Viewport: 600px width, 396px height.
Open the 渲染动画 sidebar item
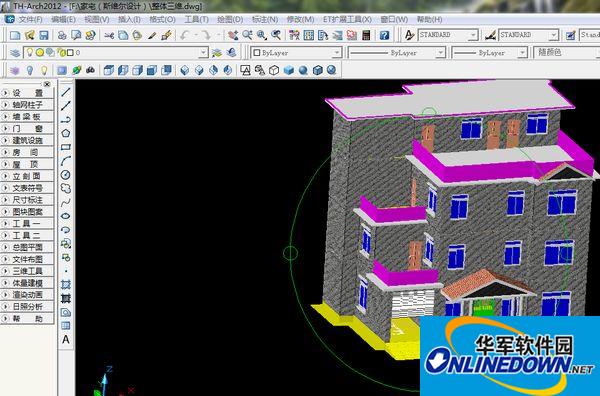[x=27, y=295]
